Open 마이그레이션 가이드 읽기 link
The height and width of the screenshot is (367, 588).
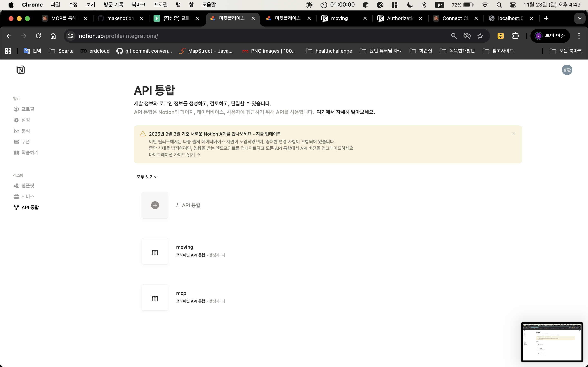pyautogui.click(x=174, y=155)
